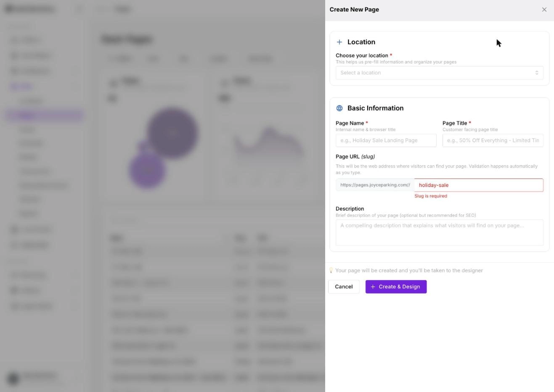Click the globe icon beside Basic Information
Screen dimensions: 554x392
[x=339, y=108]
